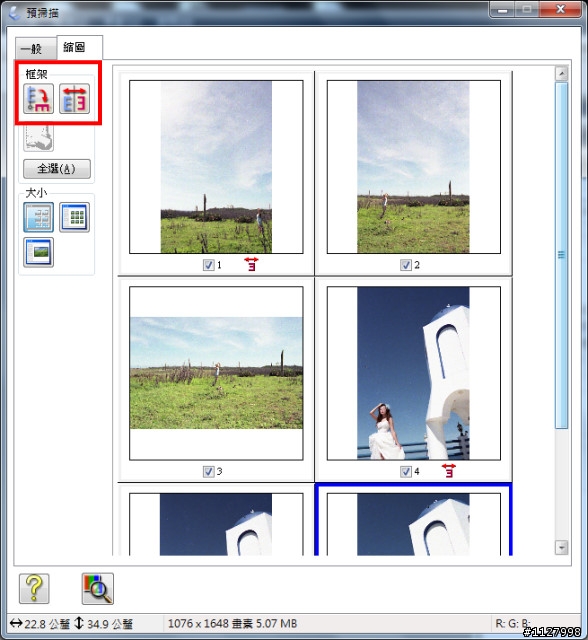Minimize the 預掃描 window
The width and height of the screenshot is (588, 640).
502,9
